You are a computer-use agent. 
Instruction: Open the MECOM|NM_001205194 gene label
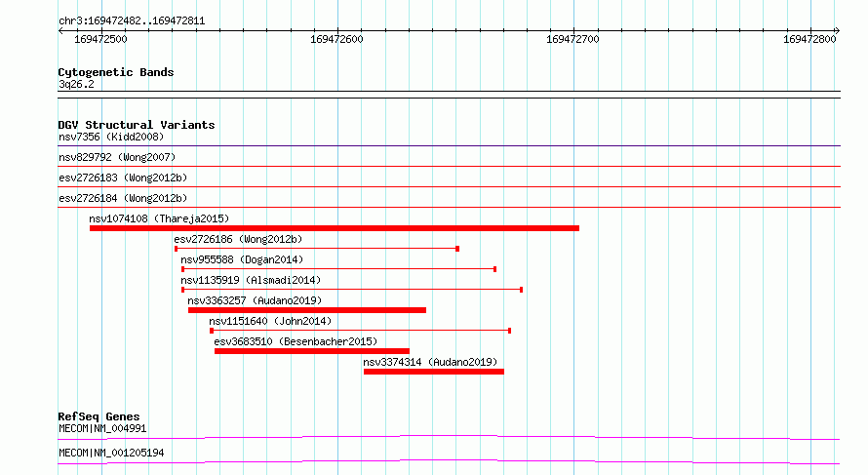[111, 453]
